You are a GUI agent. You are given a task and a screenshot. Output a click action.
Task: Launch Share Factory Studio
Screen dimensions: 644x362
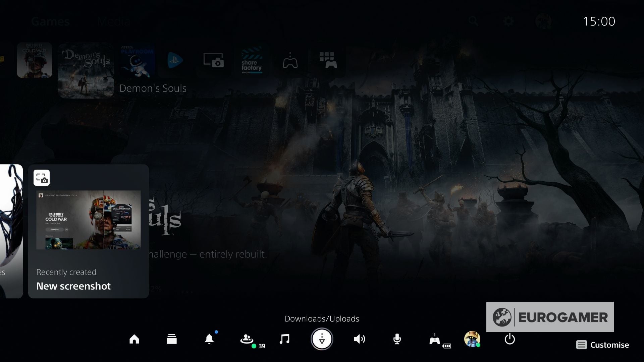(x=252, y=61)
